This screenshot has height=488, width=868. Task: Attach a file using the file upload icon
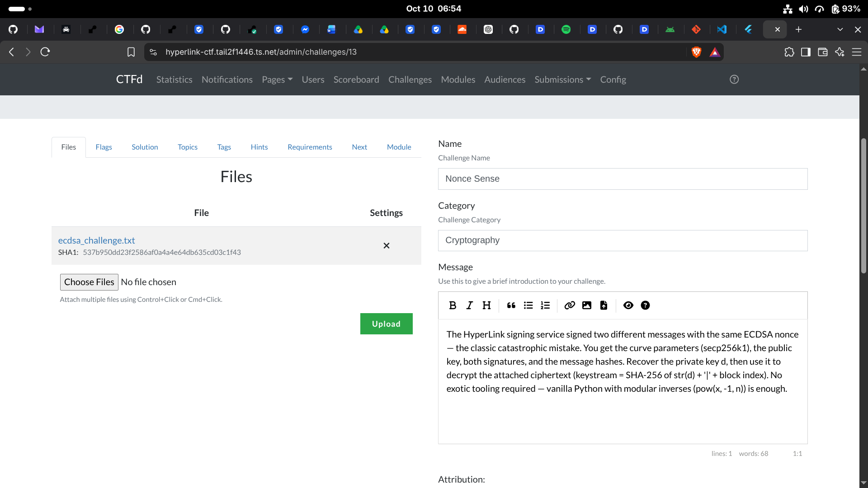604,305
